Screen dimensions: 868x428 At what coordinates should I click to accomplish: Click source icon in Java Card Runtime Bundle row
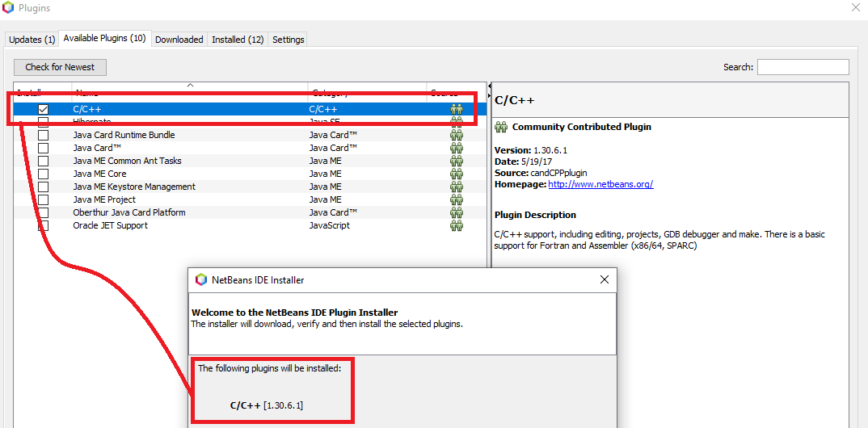click(457, 135)
